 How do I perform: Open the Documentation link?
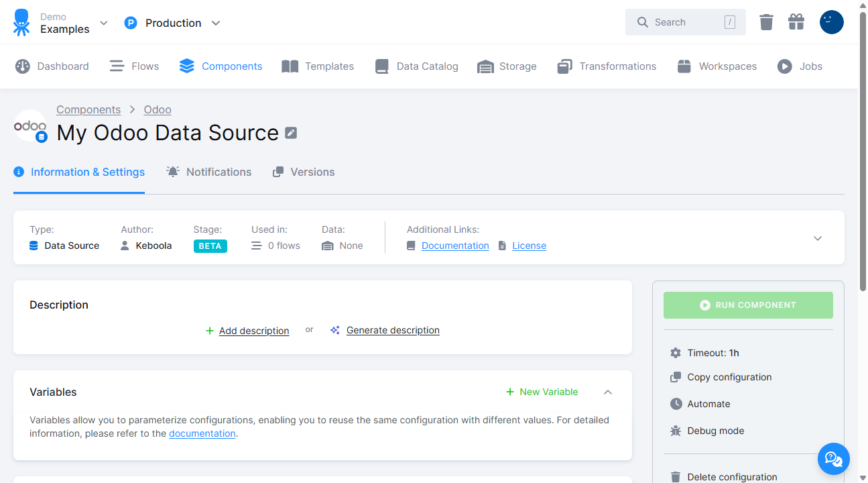[x=454, y=245]
